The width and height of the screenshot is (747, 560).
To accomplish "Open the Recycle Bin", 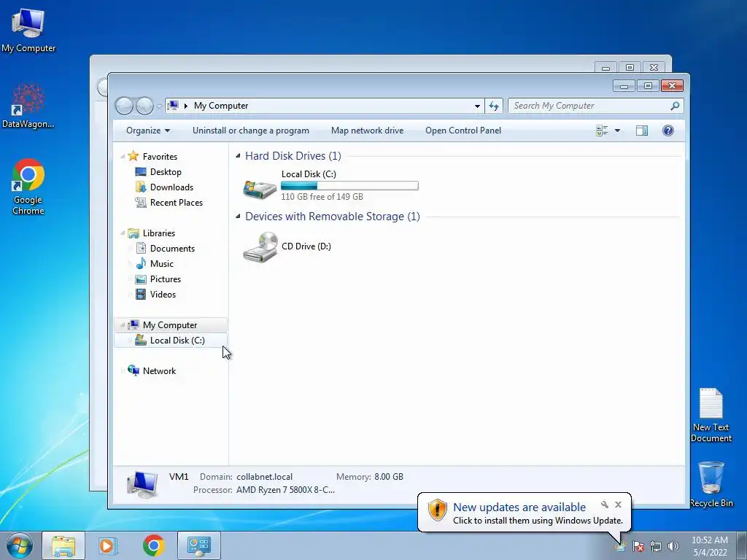I will tap(711, 484).
